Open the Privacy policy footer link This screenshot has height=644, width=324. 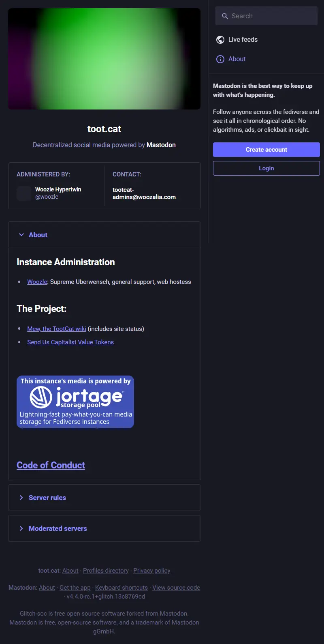152,571
